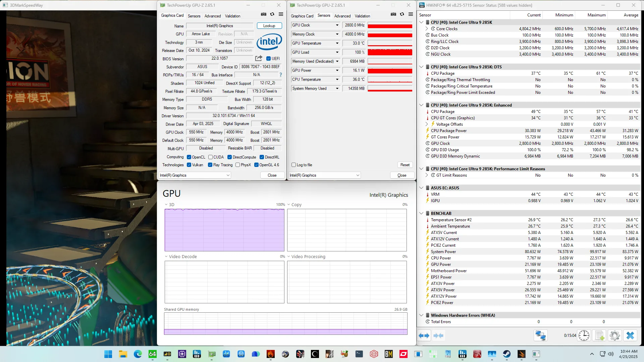Image resolution: width=644 pixels, height=362 pixels.
Task: Expand GT Limit Reasons row
Action: [x=427, y=175]
